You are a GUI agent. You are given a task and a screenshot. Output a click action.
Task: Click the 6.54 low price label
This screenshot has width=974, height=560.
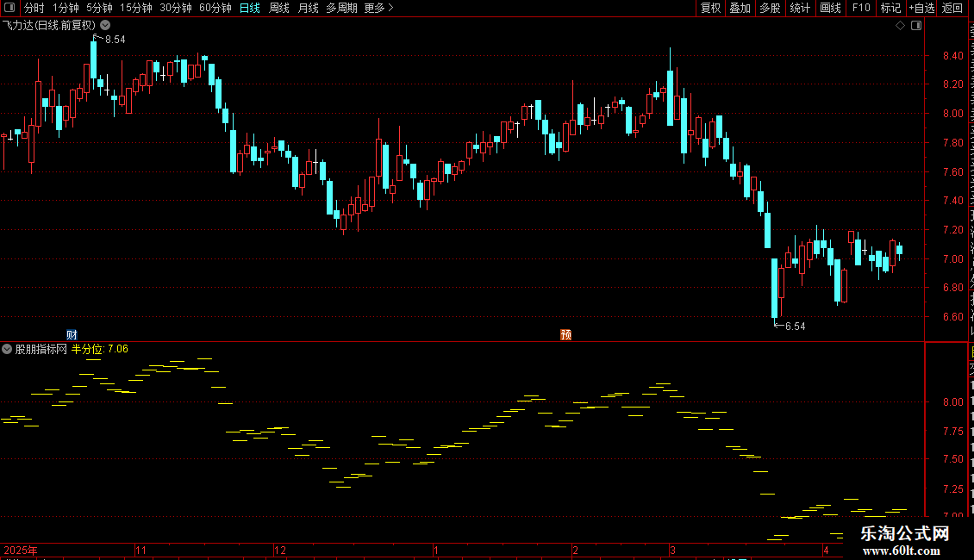pos(795,327)
